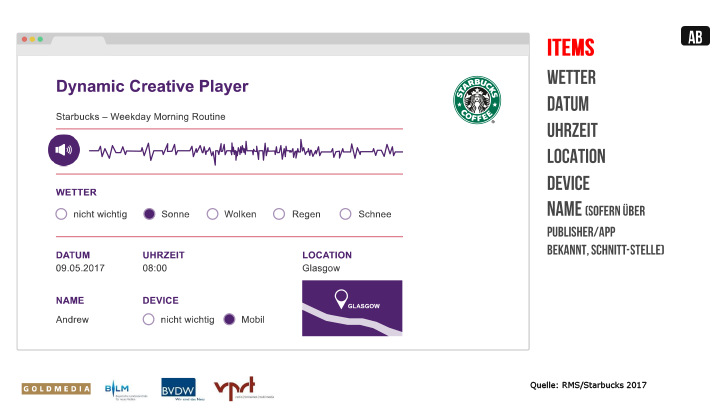Pick the Regen weather option
This screenshot has width=720, height=405.
[279, 214]
